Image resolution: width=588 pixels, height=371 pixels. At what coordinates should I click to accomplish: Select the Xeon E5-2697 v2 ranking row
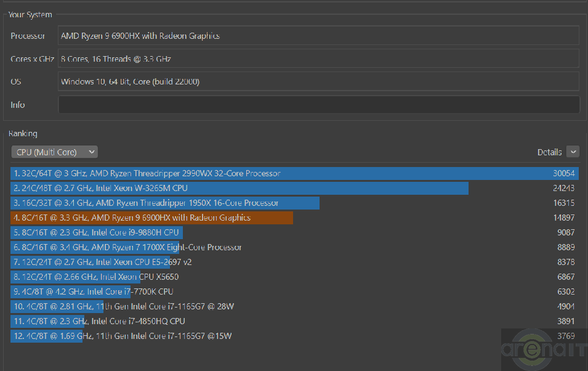tap(103, 263)
